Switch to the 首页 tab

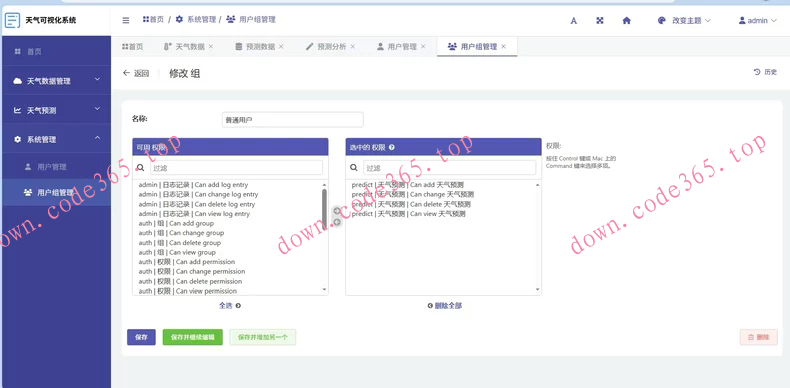pyautogui.click(x=133, y=46)
